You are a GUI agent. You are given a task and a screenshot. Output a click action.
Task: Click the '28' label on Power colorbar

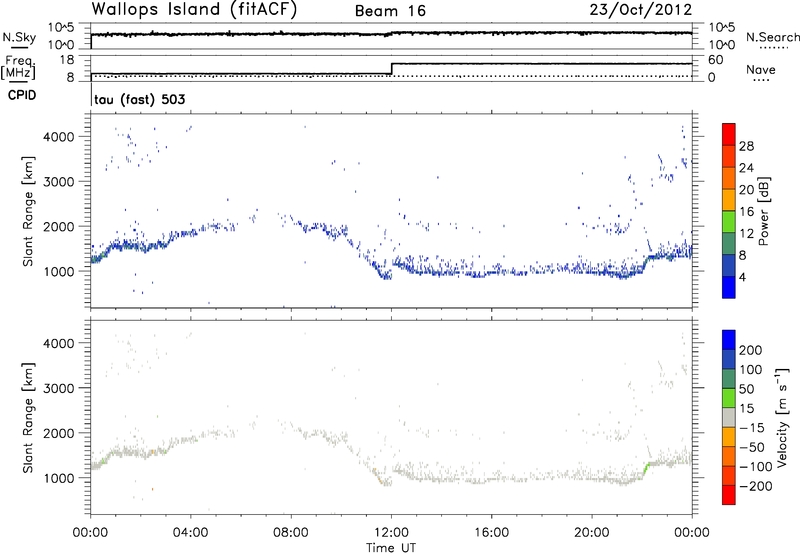(x=746, y=146)
